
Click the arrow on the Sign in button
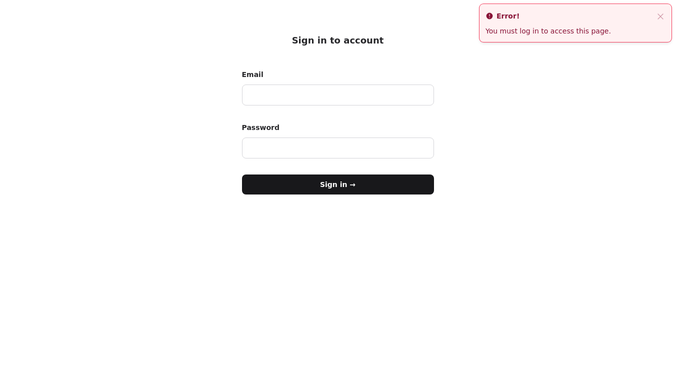click(x=352, y=185)
